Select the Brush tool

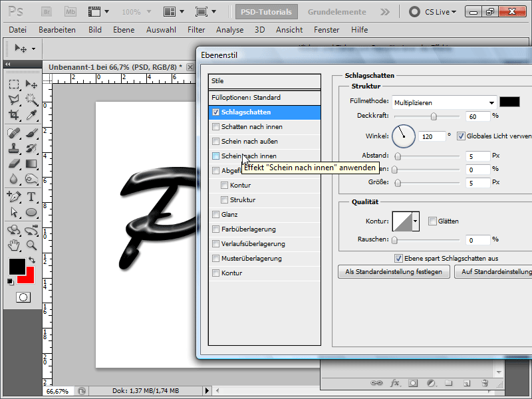point(31,132)
